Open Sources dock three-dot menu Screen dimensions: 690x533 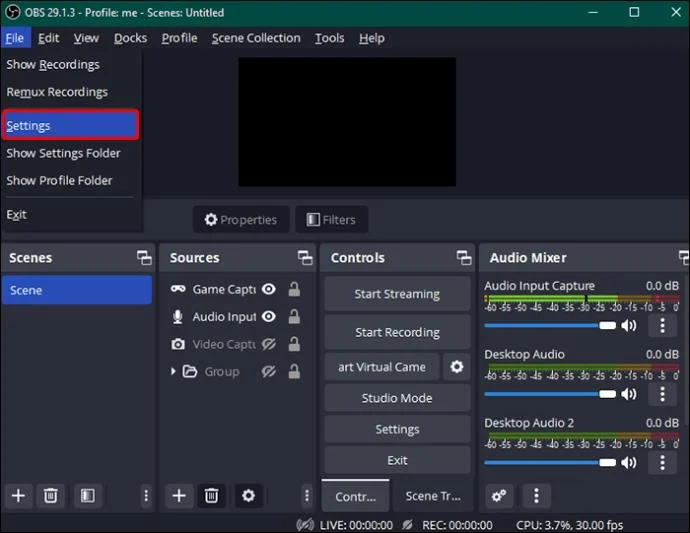(x=307, y=496)
